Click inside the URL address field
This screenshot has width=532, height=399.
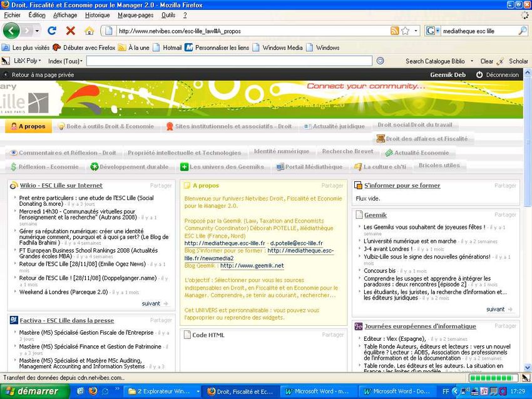click(x=253, y=31)
